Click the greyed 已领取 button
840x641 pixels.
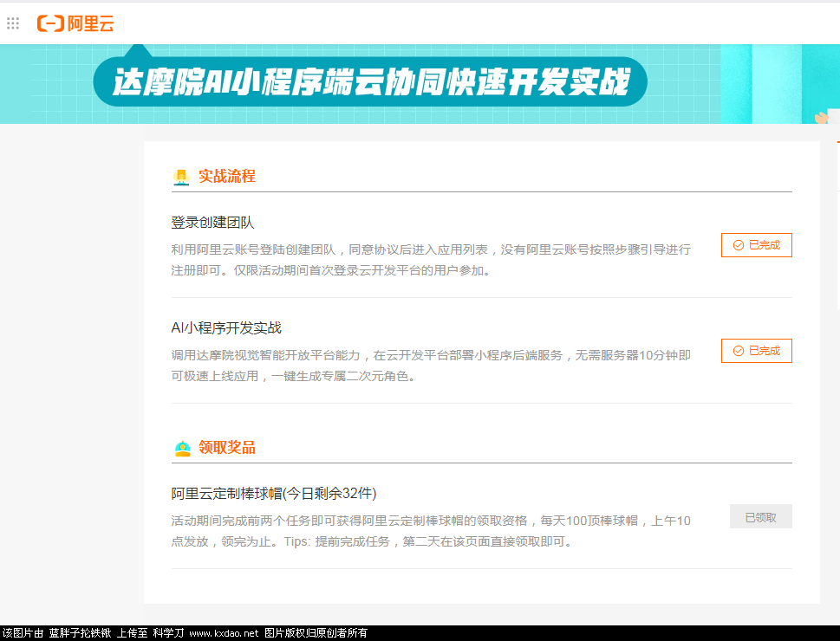(761, 517)
